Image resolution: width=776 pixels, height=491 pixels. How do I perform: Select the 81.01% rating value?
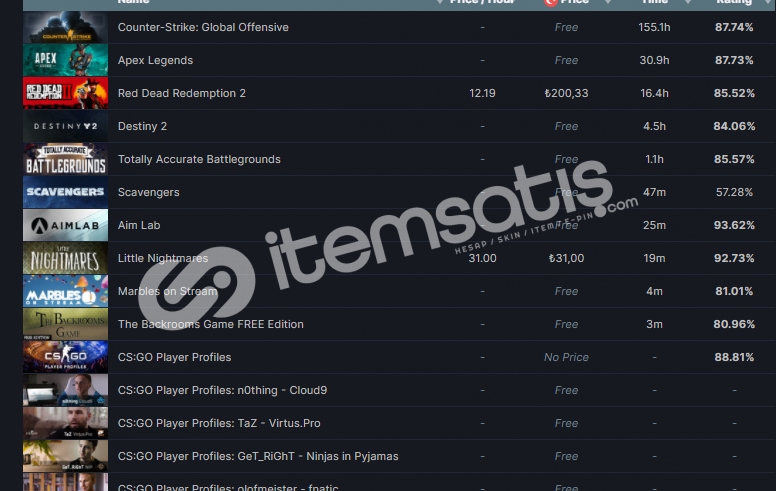click(x=734, y=291)
